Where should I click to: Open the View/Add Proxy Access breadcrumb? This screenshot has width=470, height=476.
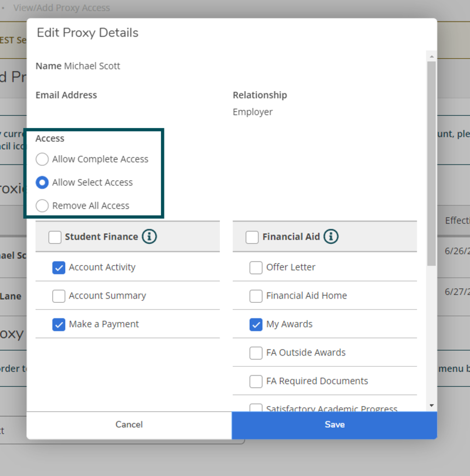pos(62,8)
